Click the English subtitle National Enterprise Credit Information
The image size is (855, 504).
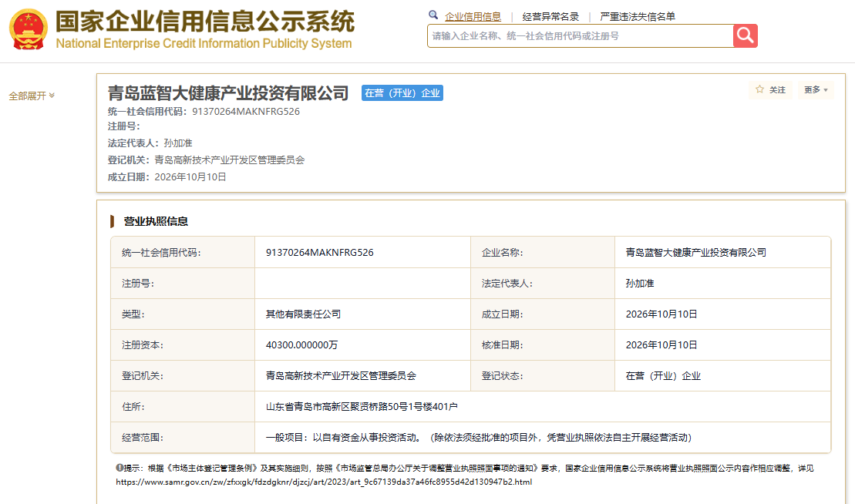pos(204,44)
